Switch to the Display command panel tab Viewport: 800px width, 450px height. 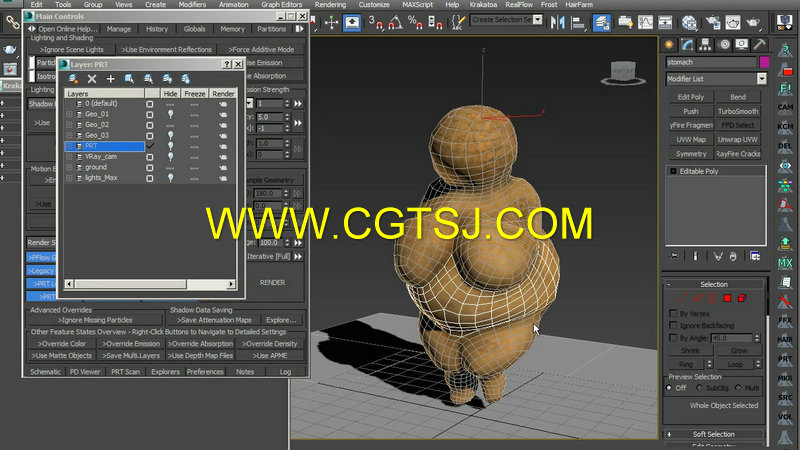click(741, 45)
